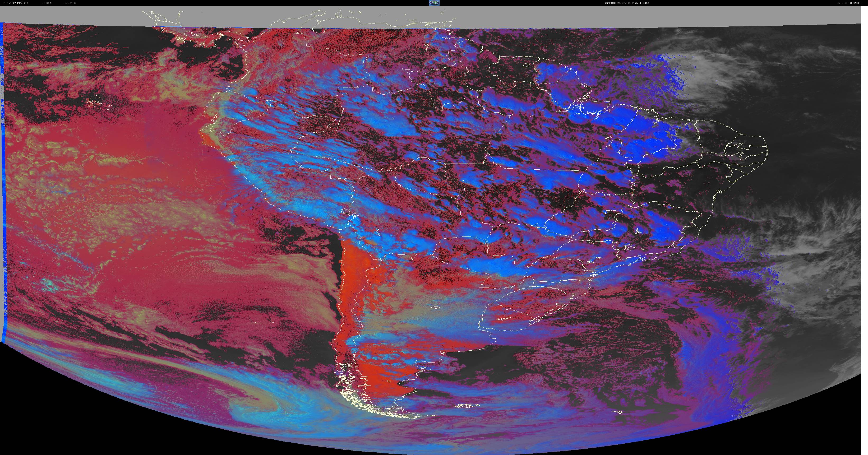Click the GOES10 satellite label
Screen dimensions: 868x455
[70, 3]
